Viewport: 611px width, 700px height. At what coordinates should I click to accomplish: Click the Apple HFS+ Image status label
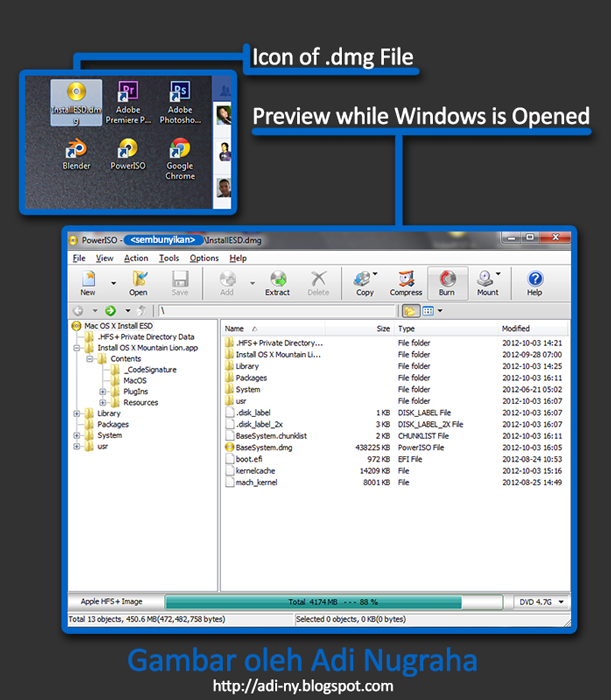pyautogui.click(x=111, y=601)
